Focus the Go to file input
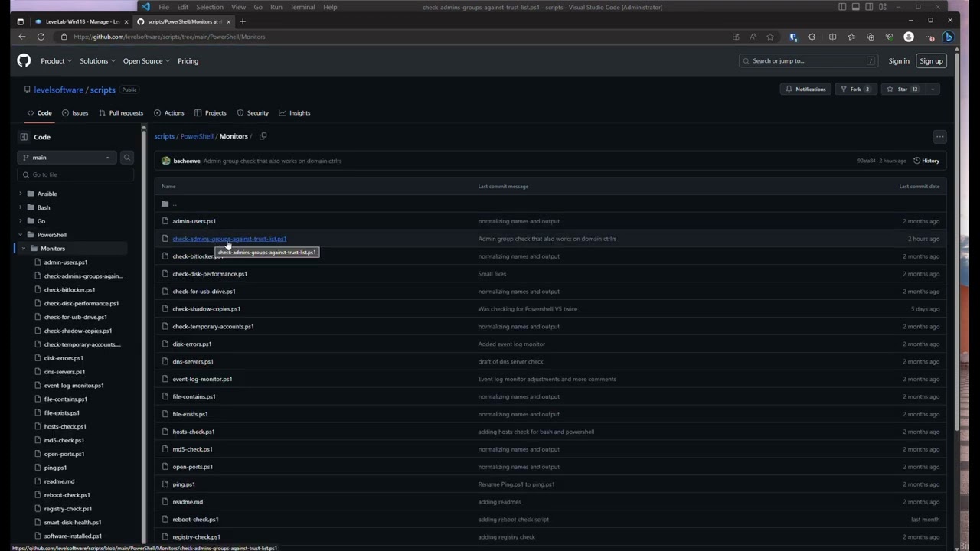This screenshot has height=551, width=980. pyautogui.click(x=75, y=174)
